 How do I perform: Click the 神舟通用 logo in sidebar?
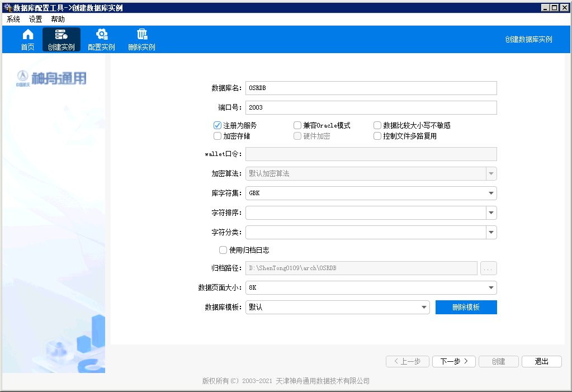pyautogui.click(x=52, y=78)
